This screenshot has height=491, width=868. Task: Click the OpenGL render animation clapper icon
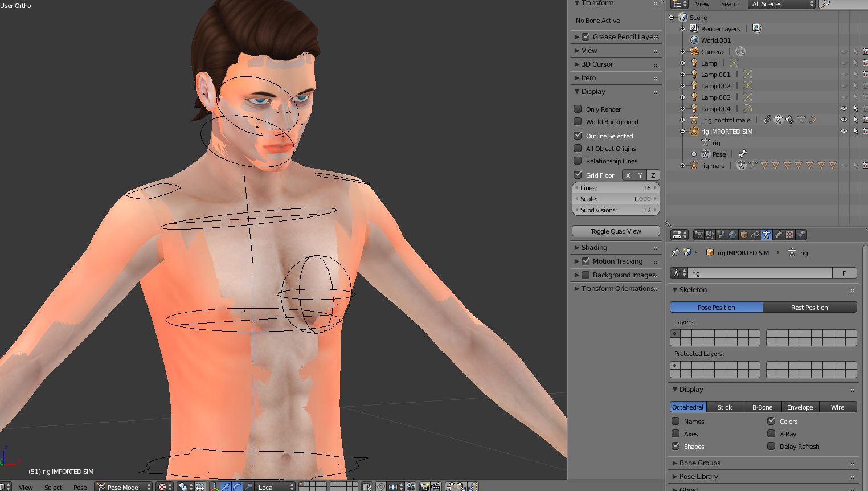click(436, 487)
